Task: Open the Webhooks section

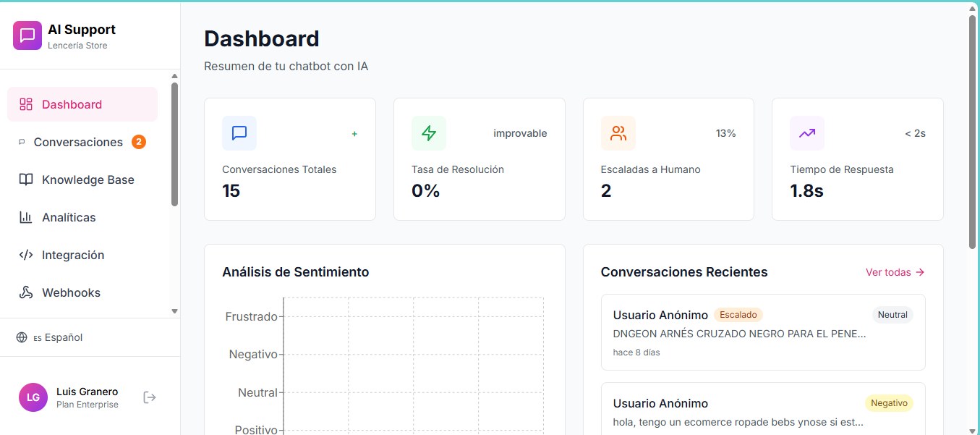Action: [82, 292]
